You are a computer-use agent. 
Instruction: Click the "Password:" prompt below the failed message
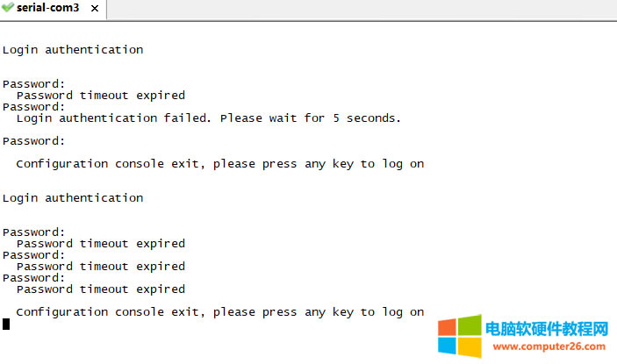pos(33,141)
